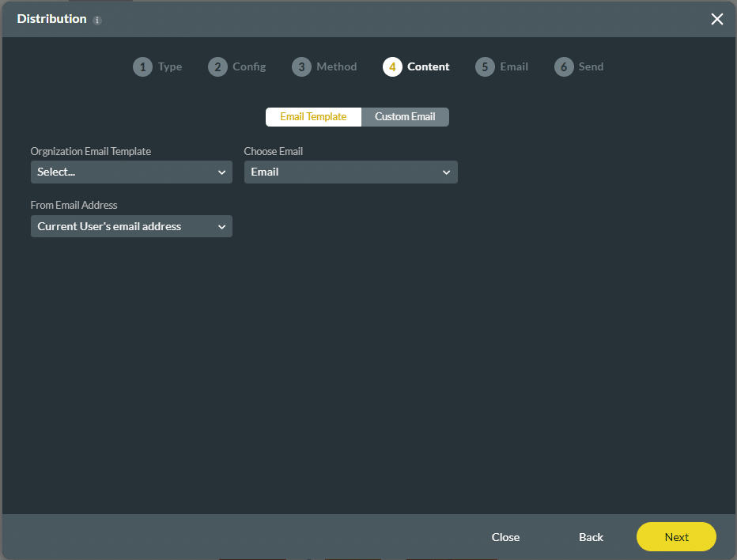Switch to the Custom Email tab
The image size is (737, 560).
click(x=405, y=116)
